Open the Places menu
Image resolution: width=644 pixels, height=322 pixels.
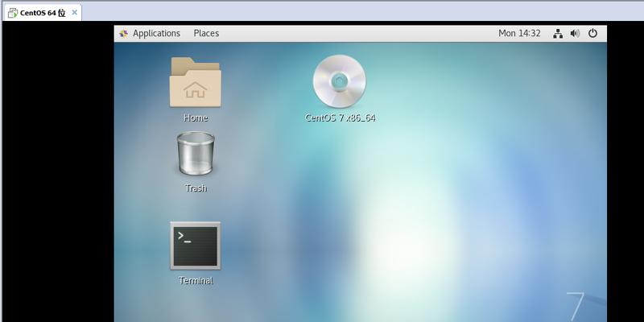(206, 33)
